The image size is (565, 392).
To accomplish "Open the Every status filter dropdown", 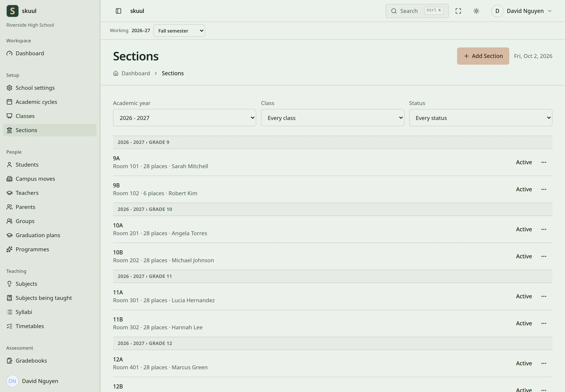I will (480, 118).
